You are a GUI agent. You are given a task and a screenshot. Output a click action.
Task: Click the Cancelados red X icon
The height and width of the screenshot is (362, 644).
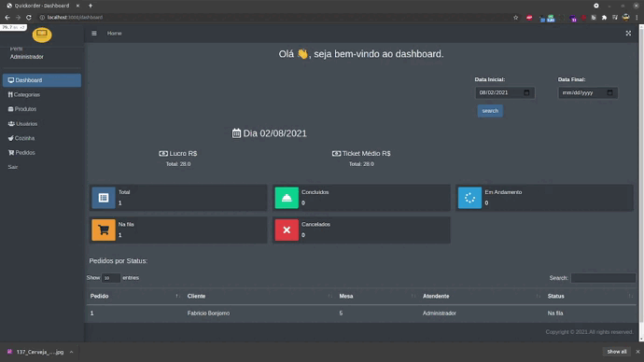pyautogui.click(x=287, y=230)
